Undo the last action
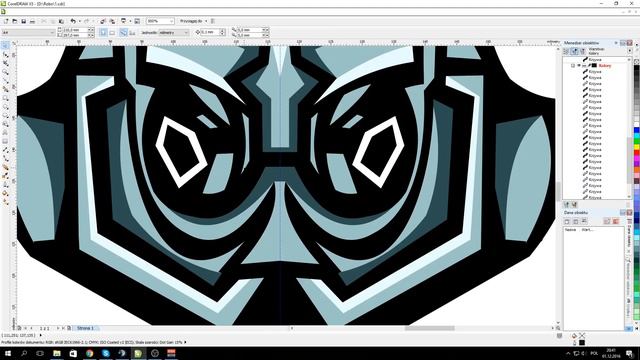 pyautogui.click(x=73, y=21)
